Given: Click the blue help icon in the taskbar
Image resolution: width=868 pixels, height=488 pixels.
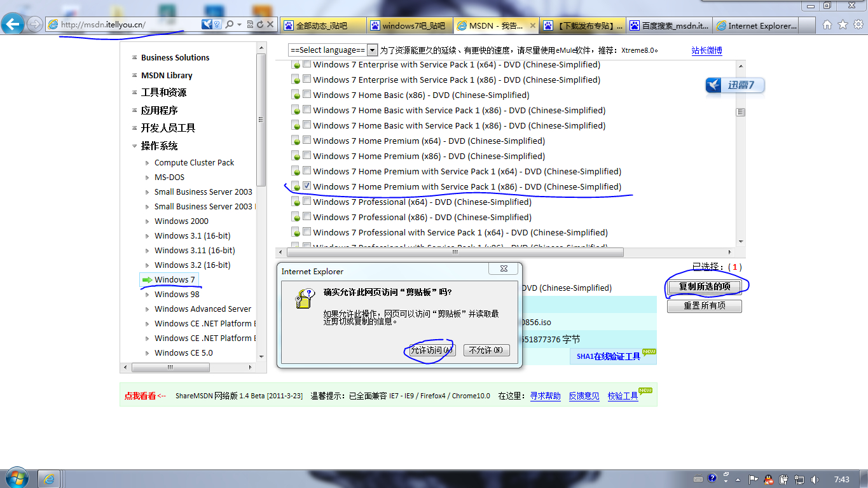Looking at the screenshot, I should 712,478.
